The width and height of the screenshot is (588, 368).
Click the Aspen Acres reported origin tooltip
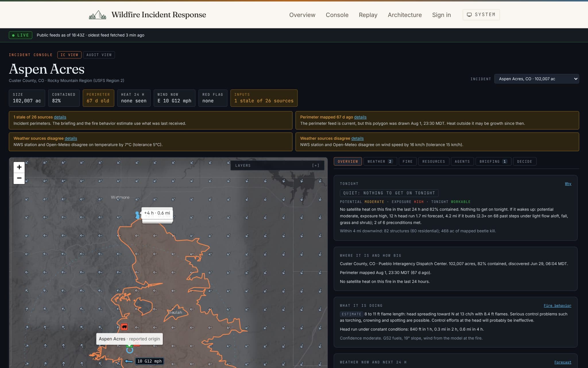coord(129,339)
